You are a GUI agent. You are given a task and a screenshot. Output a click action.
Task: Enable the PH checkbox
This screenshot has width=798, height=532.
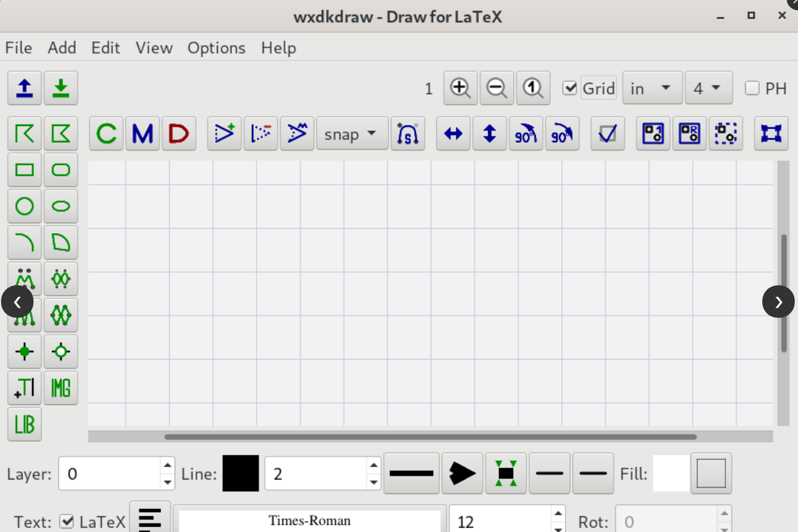click(x=752, y=88)
